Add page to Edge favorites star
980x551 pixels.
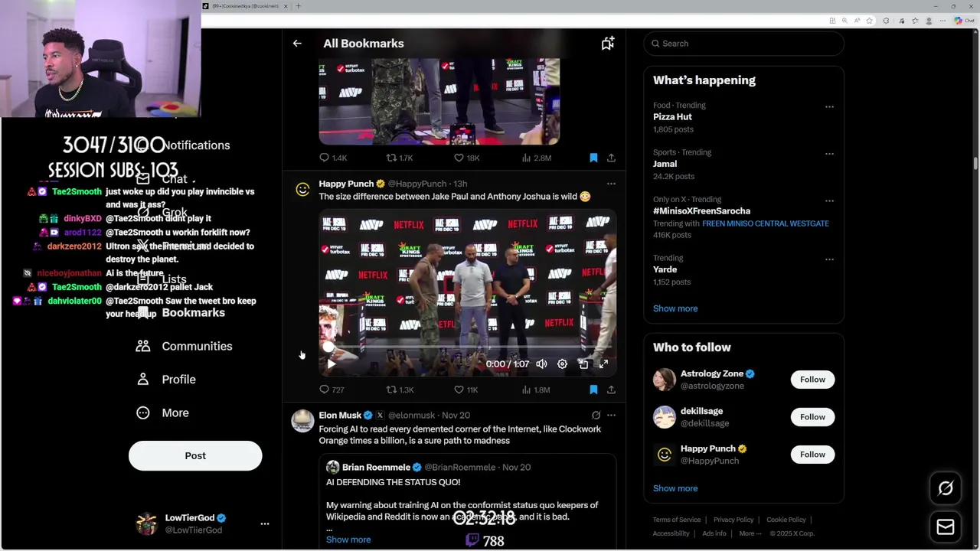click(869, 21)
